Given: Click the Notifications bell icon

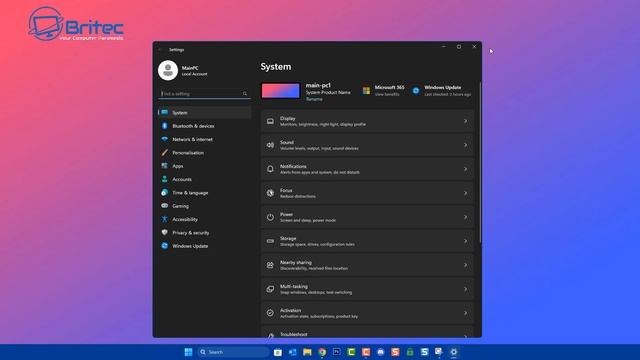Looking at the screenshot, I should click(270, 169).
